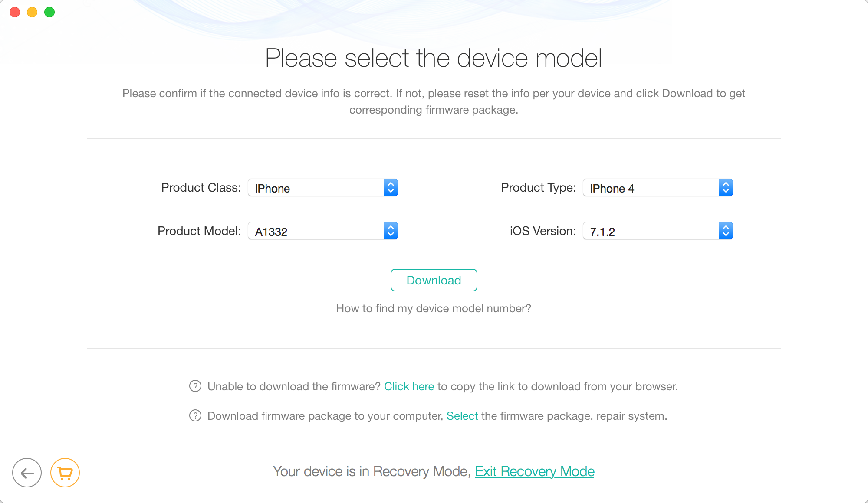Click the Click here link for firmware download

408,385
